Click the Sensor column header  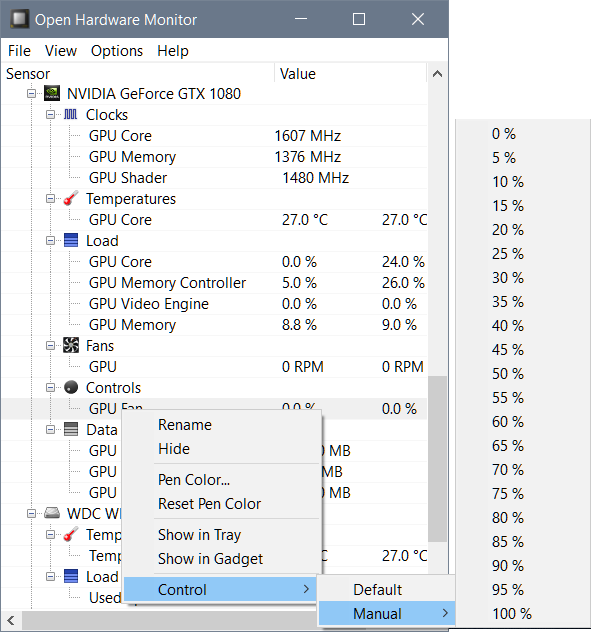tap(138, 73)
